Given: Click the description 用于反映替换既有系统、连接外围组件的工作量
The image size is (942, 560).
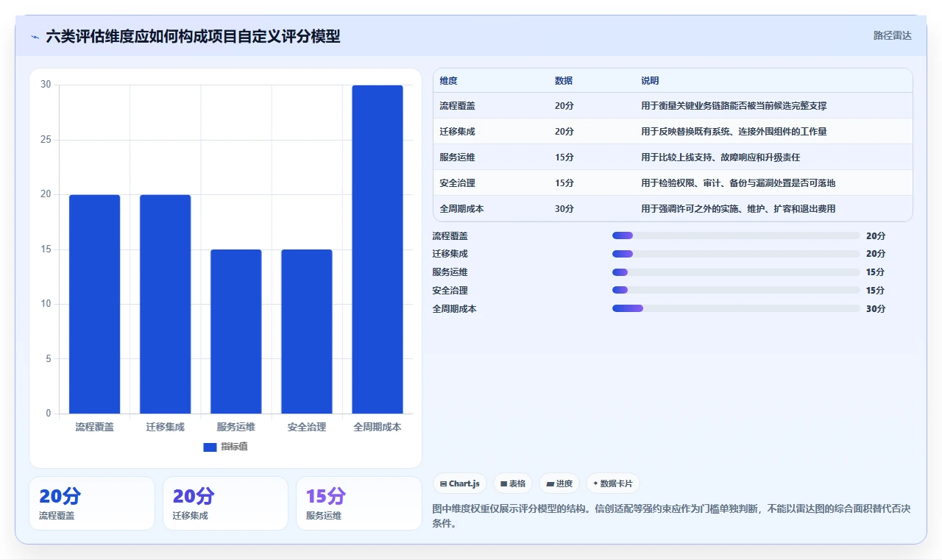Looking at the screenshot, I should coord(734,132).
